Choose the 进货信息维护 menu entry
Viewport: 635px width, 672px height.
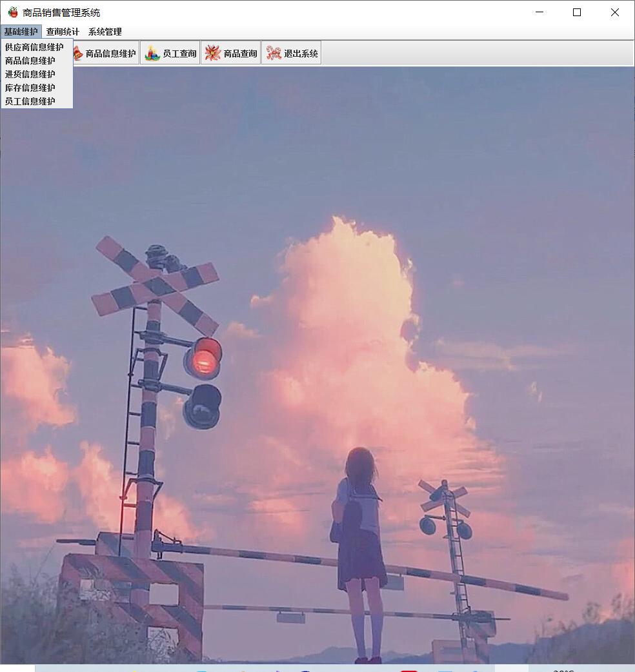tap(37, 74)
